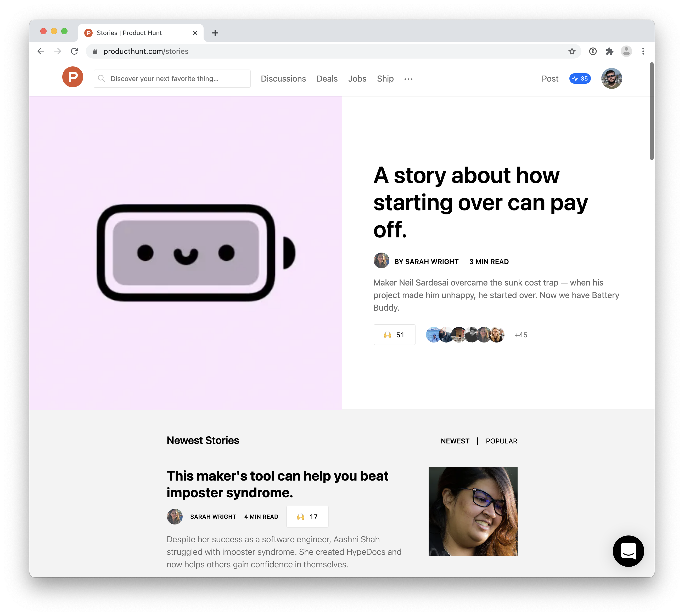Click the 'Newest Stories' heading
The width and height of the screenshot is (684, 616).
203,440
